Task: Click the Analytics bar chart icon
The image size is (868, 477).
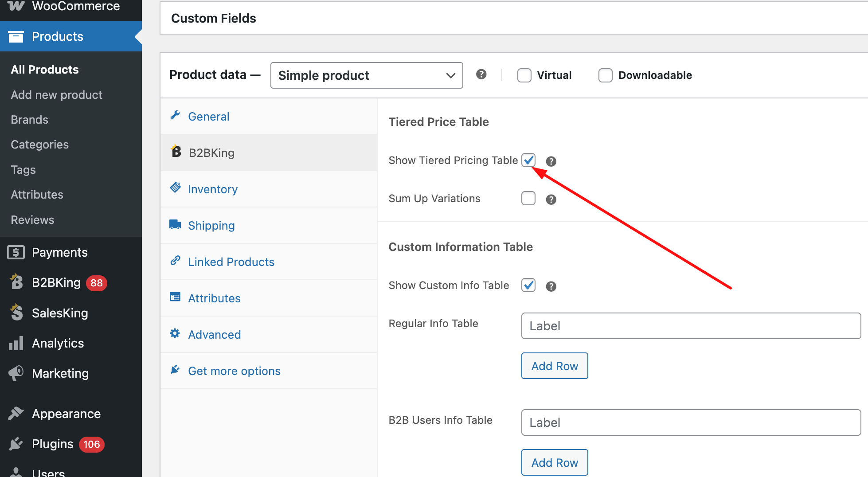Action: coord(16,343)
